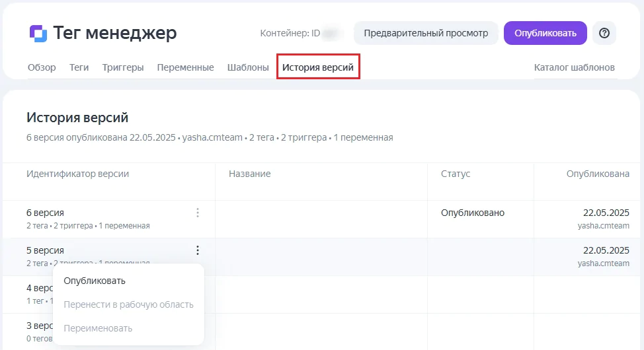Image resolution: width=644 pixels, height=350 pixels.
Task: Open the help question mark icon
Action: tap(604, 33)
